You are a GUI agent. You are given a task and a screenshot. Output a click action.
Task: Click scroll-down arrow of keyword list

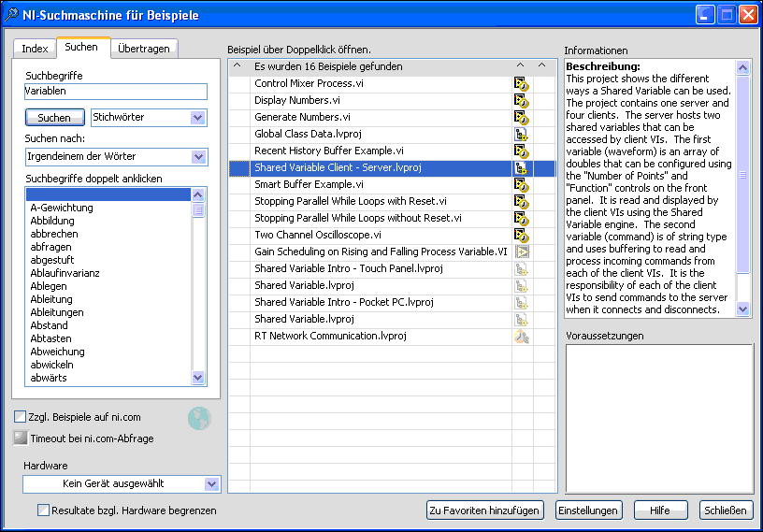pyautogui.click(x=198, y=377)
